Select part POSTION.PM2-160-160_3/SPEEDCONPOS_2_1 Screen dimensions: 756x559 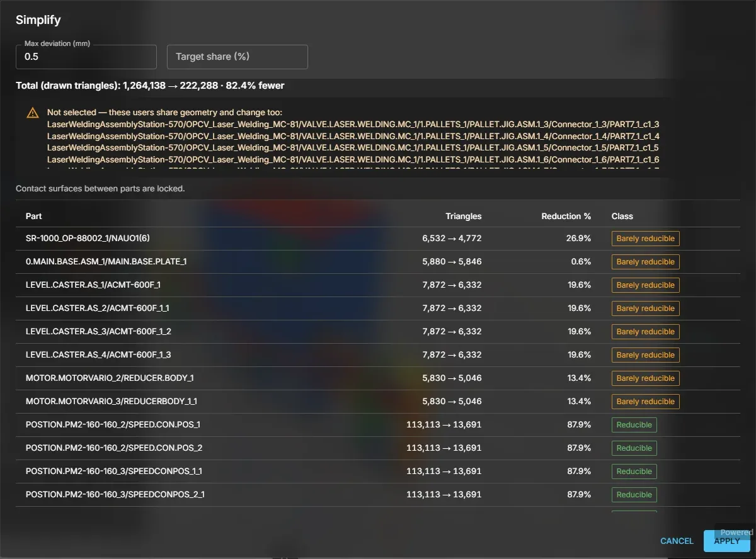[378, 495]
